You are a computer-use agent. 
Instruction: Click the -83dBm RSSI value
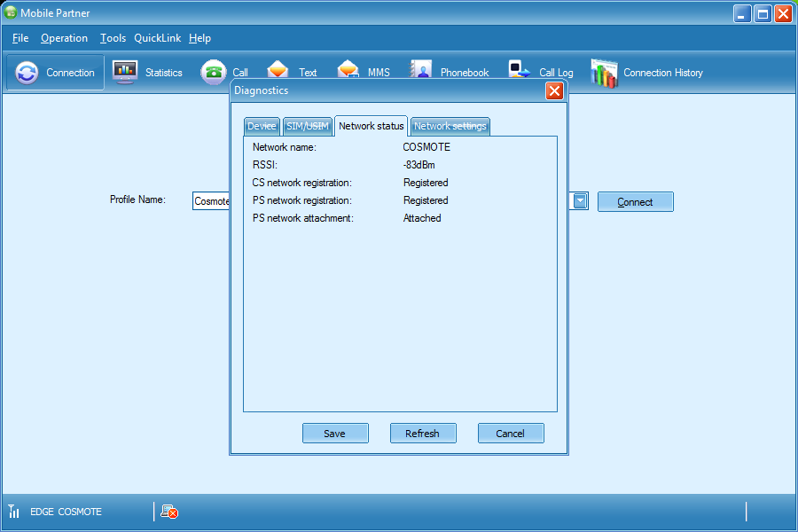pos(419,165)
